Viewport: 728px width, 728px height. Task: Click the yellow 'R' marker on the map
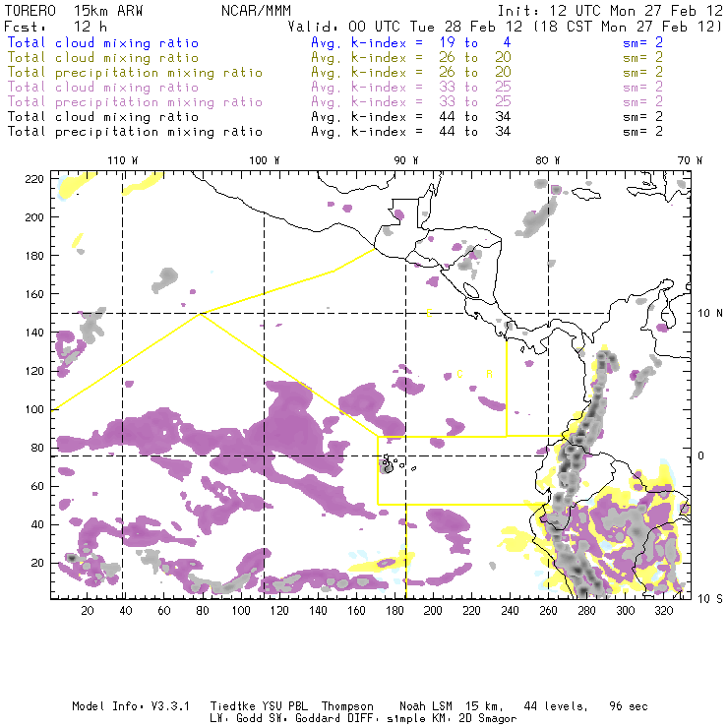click(489, 374)
